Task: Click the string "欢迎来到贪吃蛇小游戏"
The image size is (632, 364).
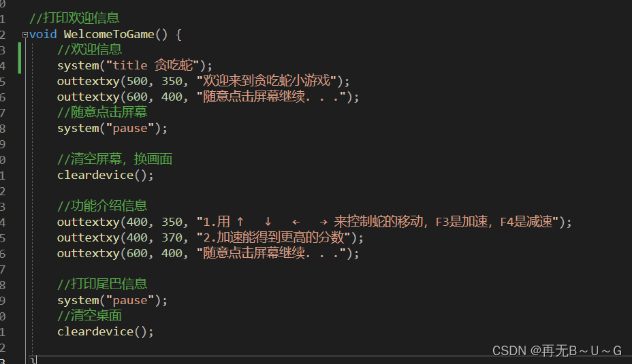Action: tap(266, 81)
